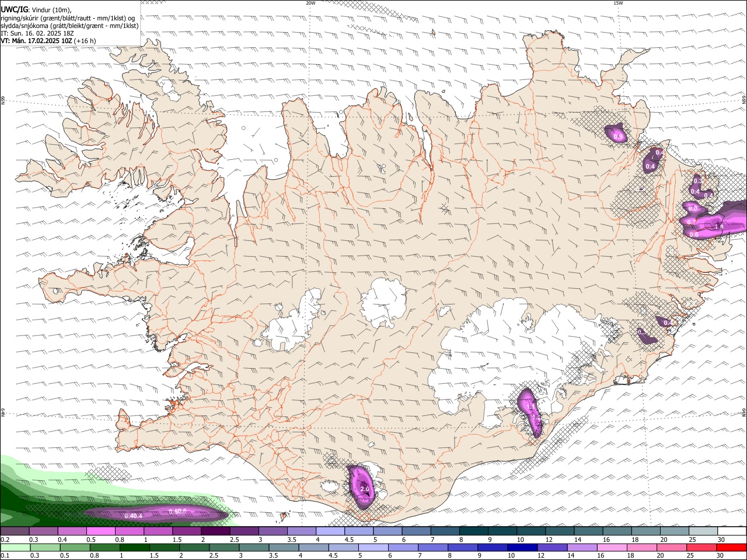Pick the lower legend pink swatch between 16 and 18
The height and width of the screenshot is (560, 747).
coord(612,547)
